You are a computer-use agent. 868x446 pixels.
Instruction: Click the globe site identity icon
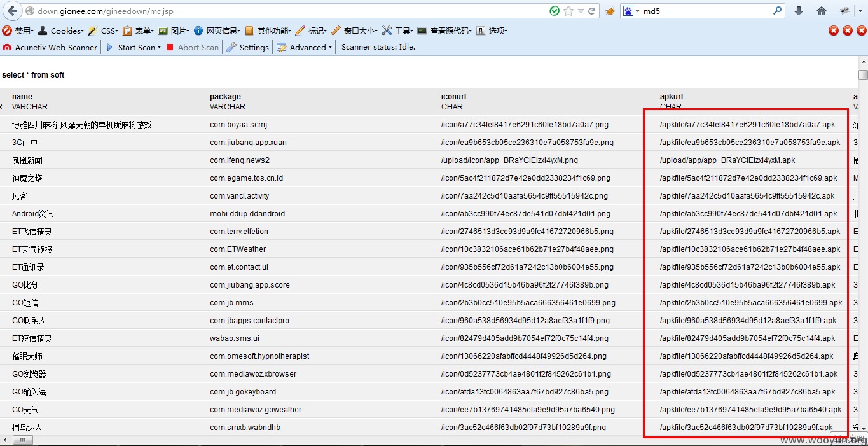(x=29, y=11)
